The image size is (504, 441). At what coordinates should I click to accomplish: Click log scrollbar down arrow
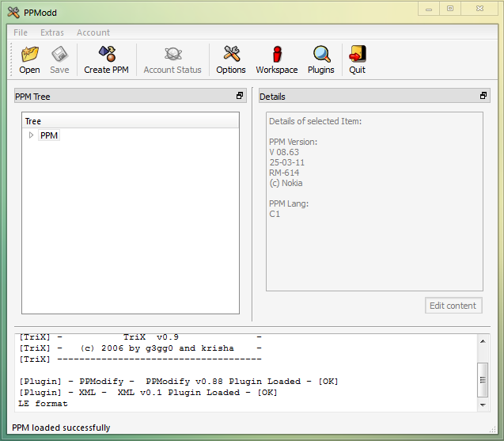pyautogui.click(x=483, y=405)
